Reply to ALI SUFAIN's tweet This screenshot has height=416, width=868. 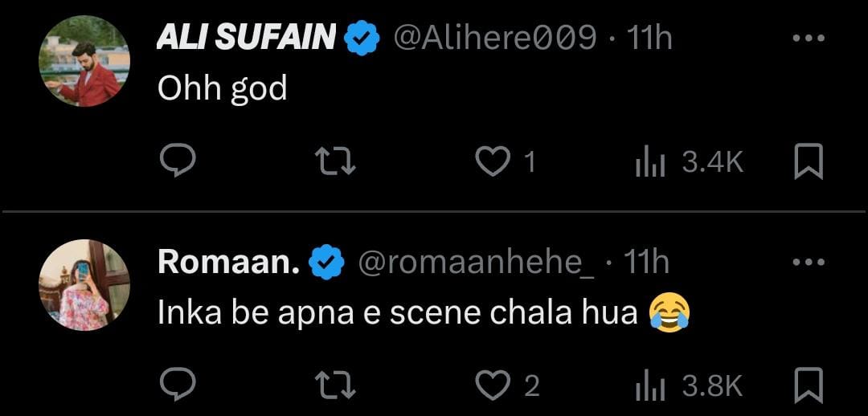[x=177, y=163]
